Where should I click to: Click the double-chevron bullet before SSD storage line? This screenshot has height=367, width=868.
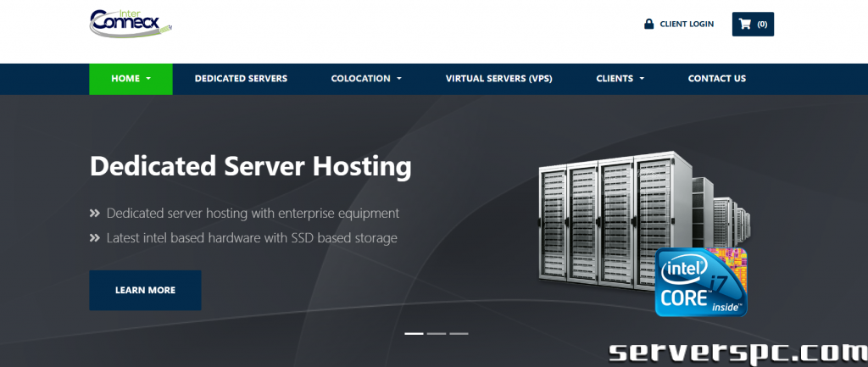tap(95, 238)
